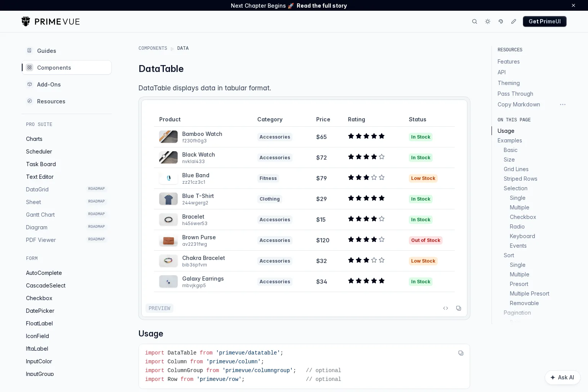Open the Text Editor page
The height and width of the screenshot is (392, 588).
(40, 177)
